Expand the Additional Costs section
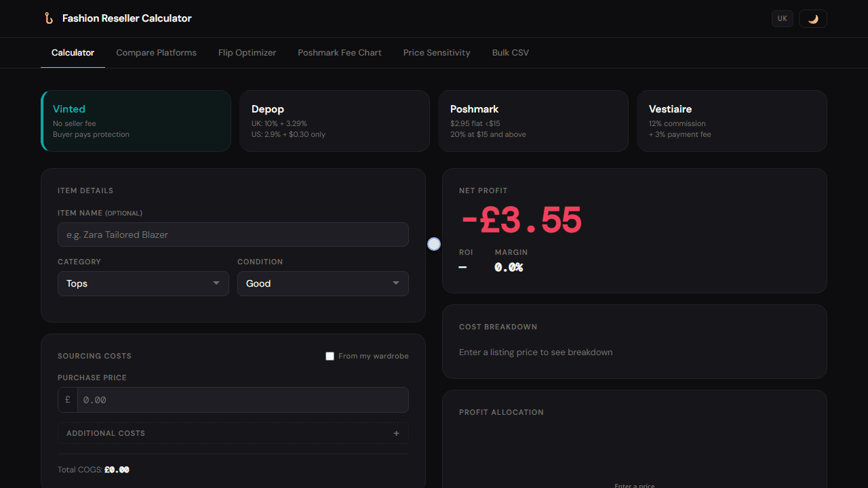Screen dimensions: 868x488 point(233,433)
